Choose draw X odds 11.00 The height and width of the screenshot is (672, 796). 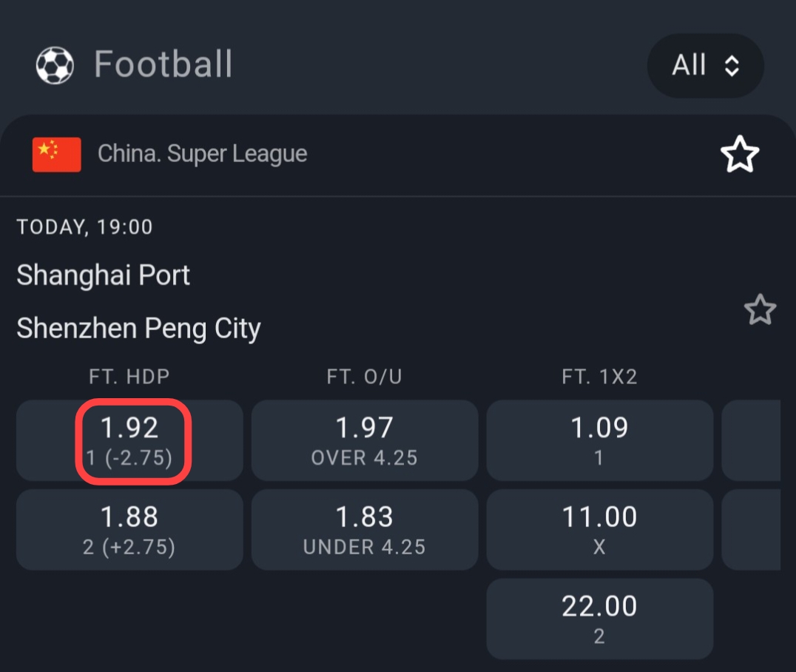pos(599,529)
